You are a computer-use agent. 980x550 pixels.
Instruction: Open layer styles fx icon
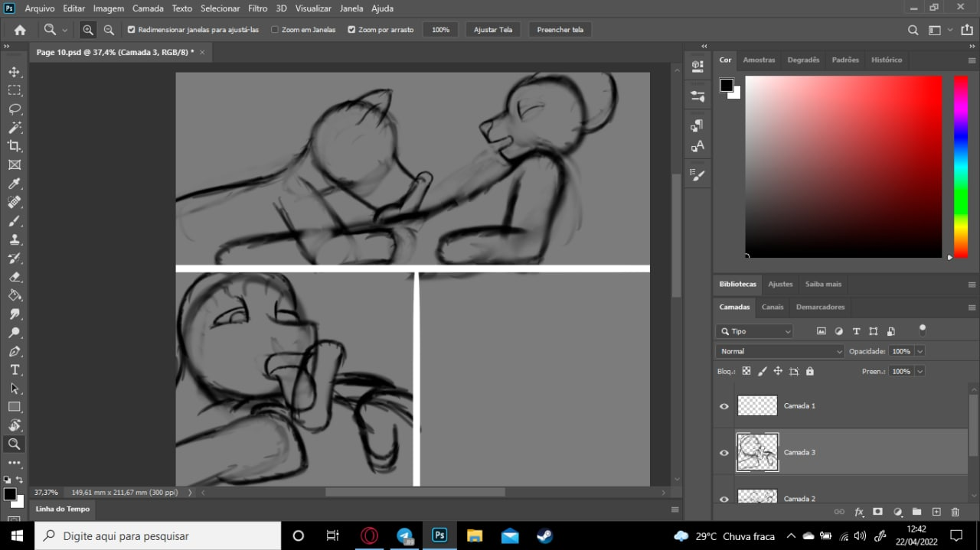[858, 512]
